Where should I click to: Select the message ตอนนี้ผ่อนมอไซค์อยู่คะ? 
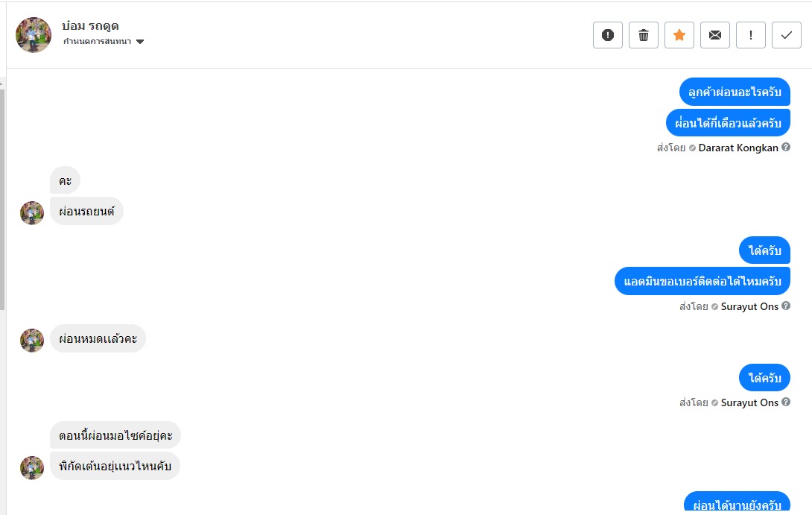pyautogui.click(x=115, y=435)
